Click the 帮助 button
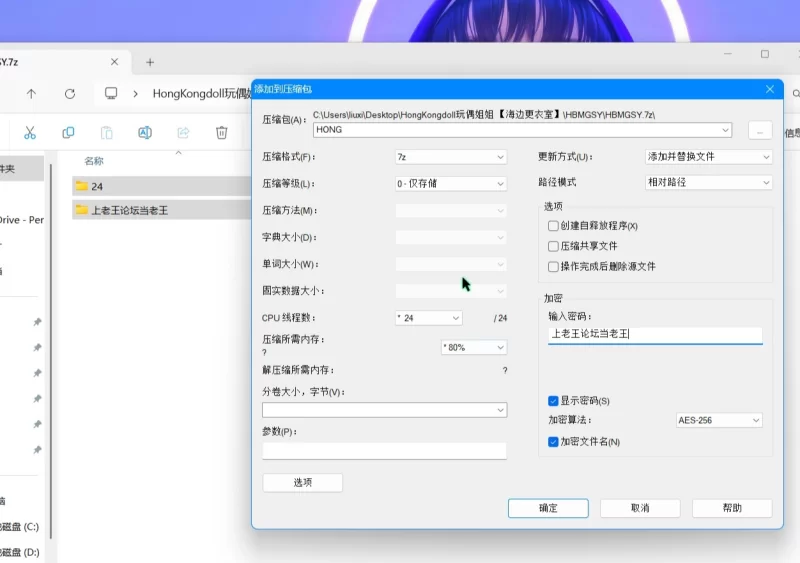800x563 pixels. point(732,508)
